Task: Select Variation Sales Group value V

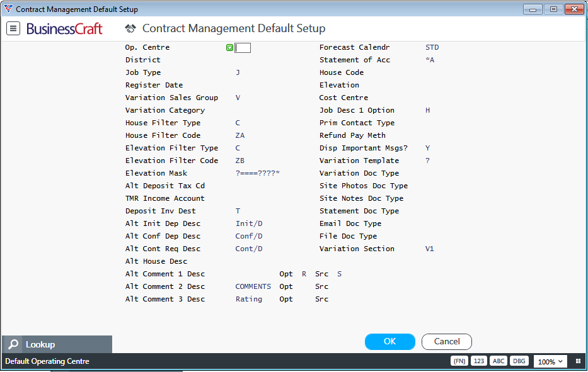Action: pos(238,98)
